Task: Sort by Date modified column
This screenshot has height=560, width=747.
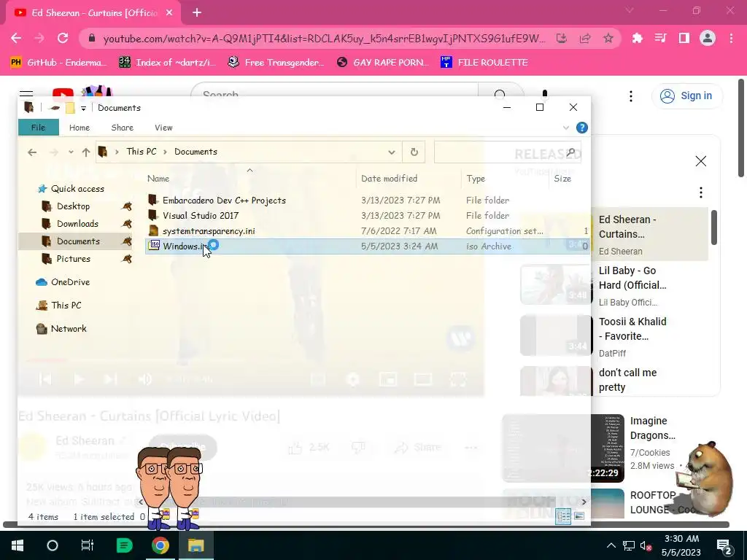Action: coord(390,179)
